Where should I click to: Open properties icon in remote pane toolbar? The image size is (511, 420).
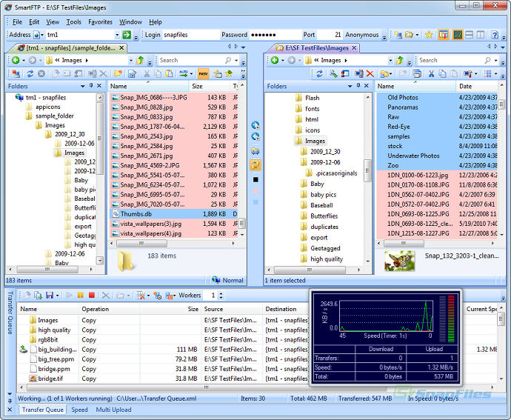pos(132,73)
